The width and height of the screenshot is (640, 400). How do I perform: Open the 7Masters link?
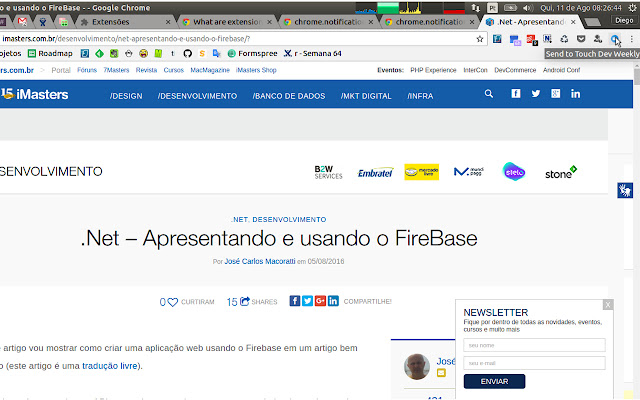pyautogui.click(x=116, y=70)
